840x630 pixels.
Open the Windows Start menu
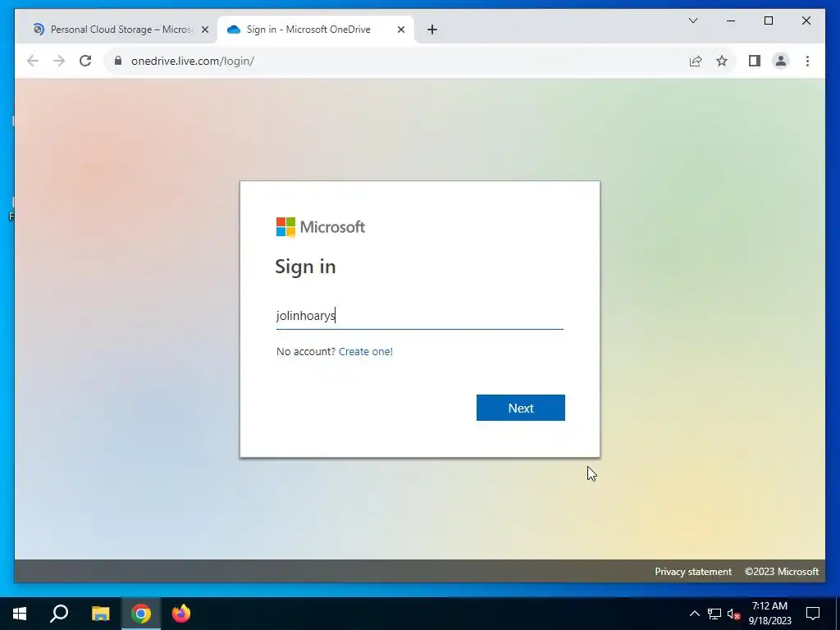[20, 614]
